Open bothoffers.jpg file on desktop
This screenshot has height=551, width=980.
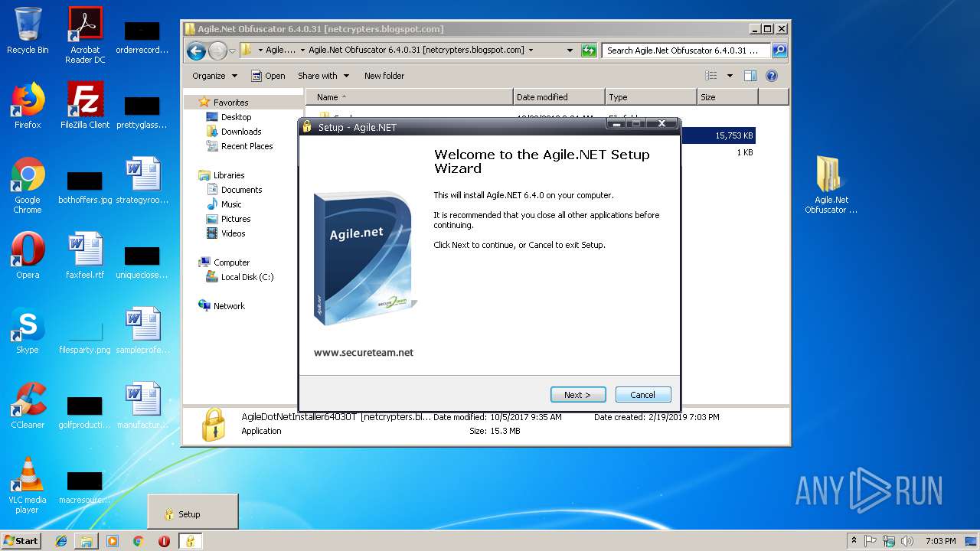85,186
